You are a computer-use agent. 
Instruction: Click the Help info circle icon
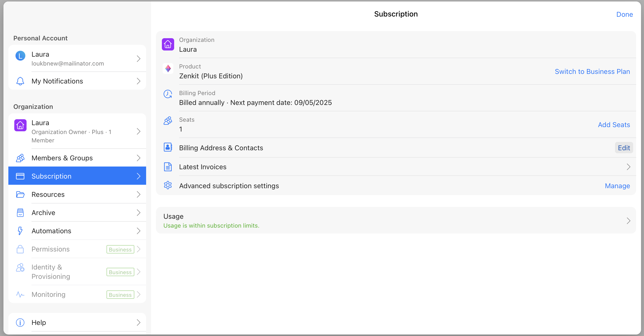tap(20, 322)
